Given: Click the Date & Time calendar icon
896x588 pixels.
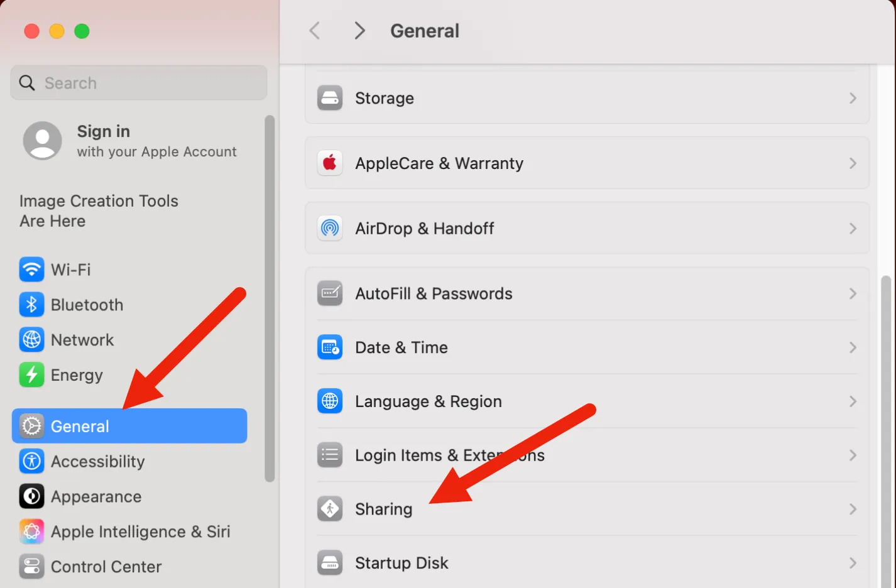Looking at the screenshot, I should (x=330, y=347).
